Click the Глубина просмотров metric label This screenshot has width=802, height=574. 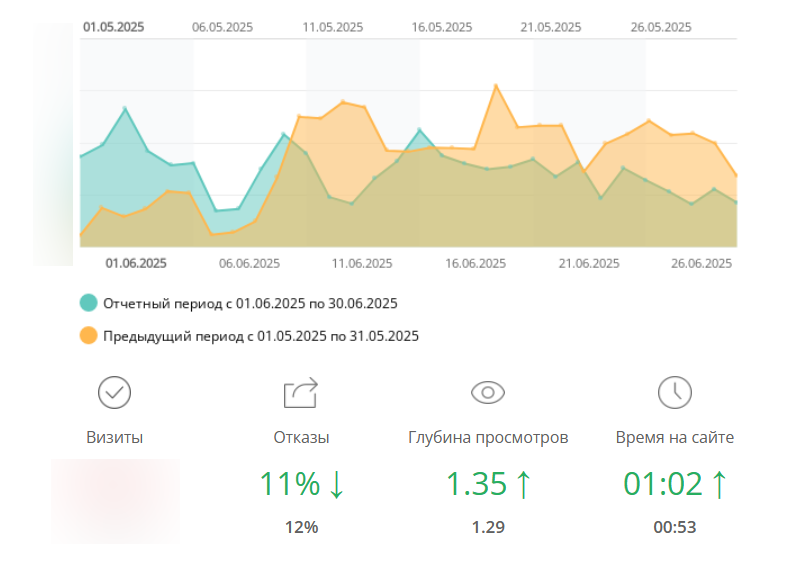488,437
